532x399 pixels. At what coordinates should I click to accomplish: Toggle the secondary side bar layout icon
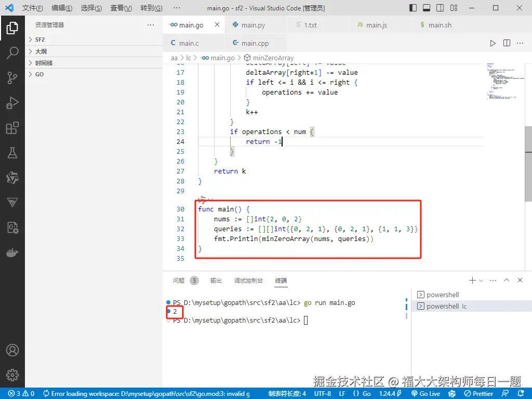coord(440,8)
